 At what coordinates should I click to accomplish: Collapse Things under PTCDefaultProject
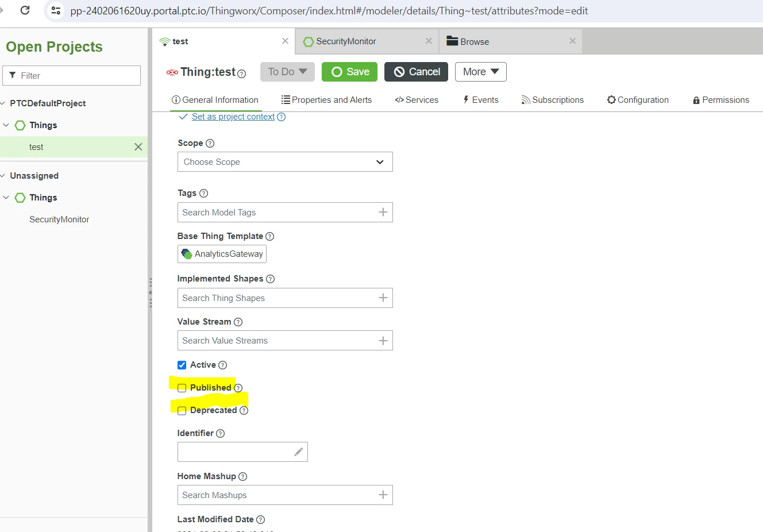6,125
